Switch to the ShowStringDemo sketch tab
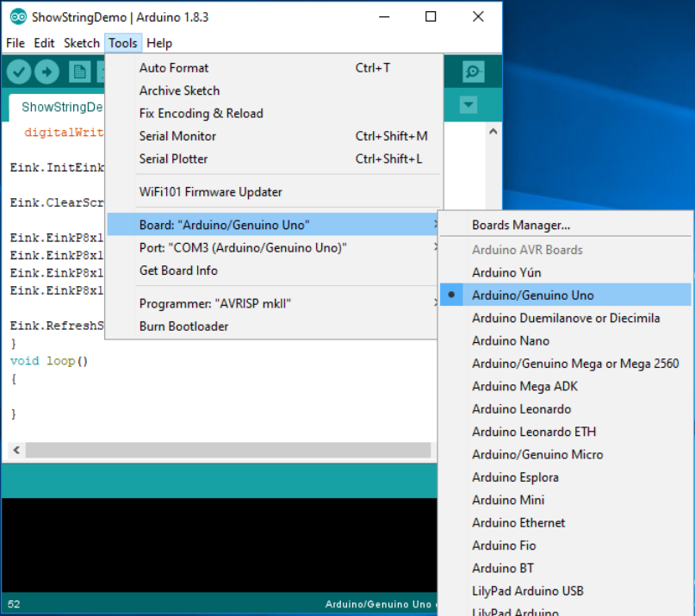The image size is (695, 616). coord(58,107)
